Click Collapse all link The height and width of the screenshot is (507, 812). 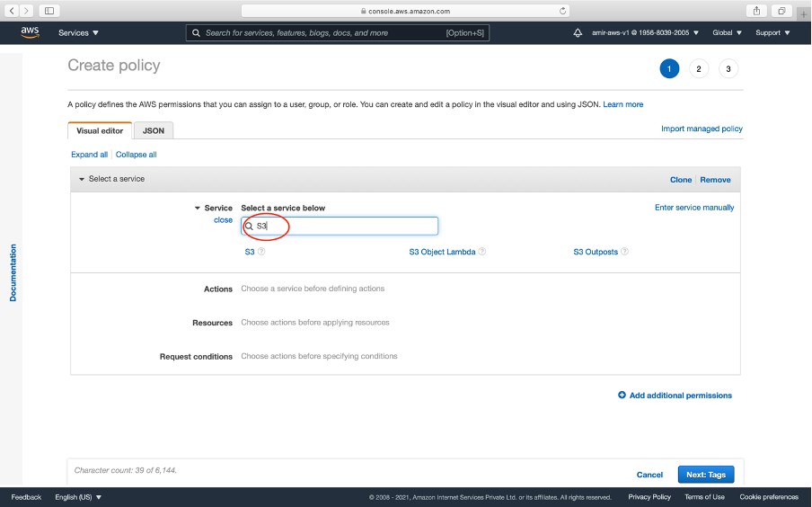(137, 155)
